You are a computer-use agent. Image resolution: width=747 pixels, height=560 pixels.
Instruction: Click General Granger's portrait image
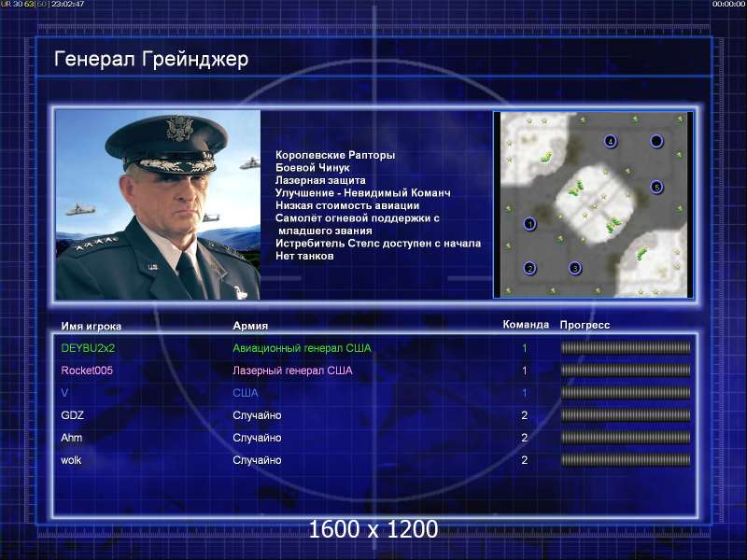tap(158, 204)
